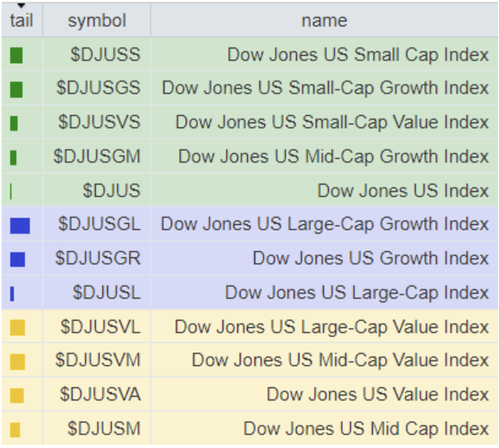Open Dow Jones US Large-Cap Growth Index
Image resolution: width=499 pixels, height=448 pixels.
324,224
